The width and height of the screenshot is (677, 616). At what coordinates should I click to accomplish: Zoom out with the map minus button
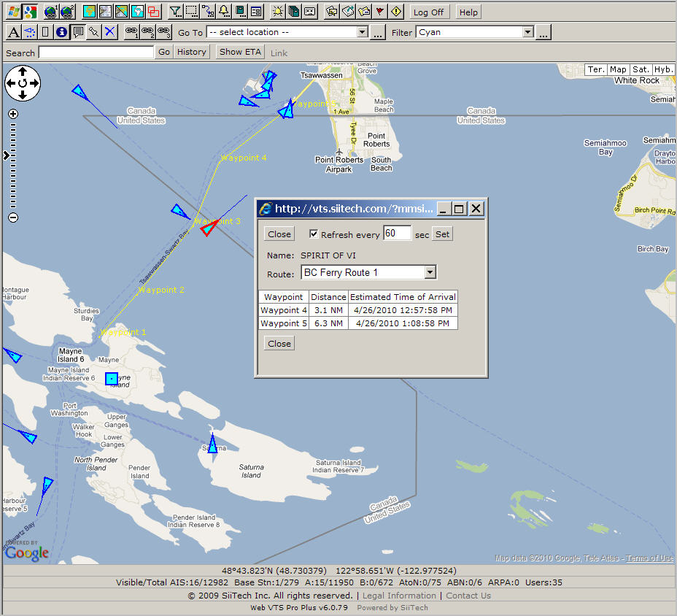tap(13, 218)
